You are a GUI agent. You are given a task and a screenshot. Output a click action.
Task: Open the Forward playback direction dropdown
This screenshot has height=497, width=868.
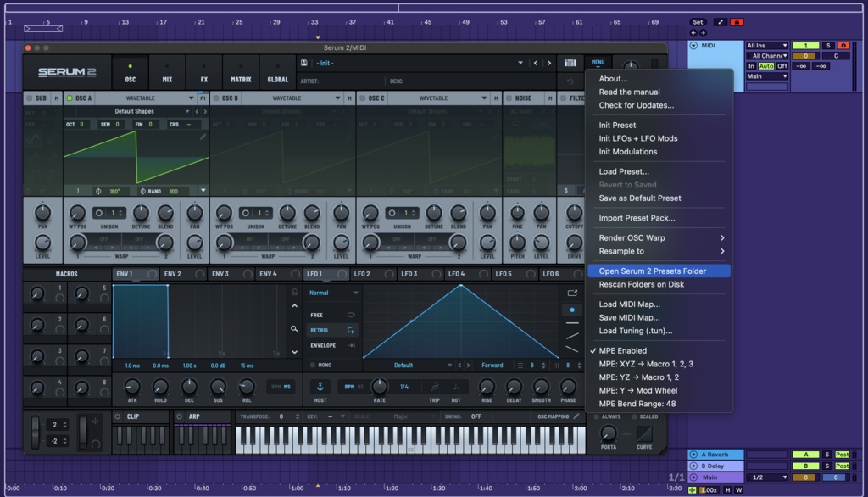[x=493, y=365]
